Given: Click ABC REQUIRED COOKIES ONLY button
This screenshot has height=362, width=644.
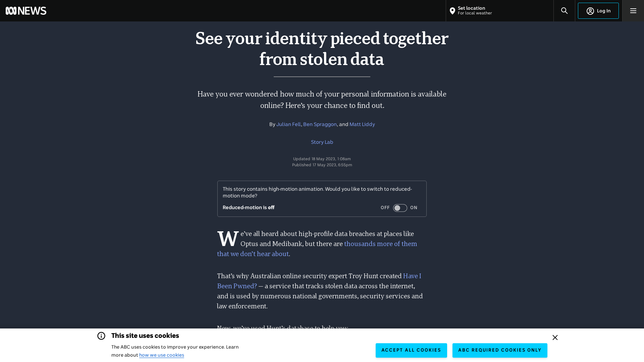Looking at the screenshot, I should pyautogui.click(x=500, y=350).
